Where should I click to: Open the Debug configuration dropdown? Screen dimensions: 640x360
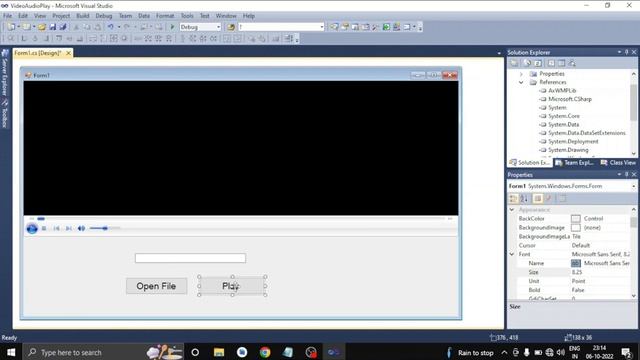pos(218,27)
